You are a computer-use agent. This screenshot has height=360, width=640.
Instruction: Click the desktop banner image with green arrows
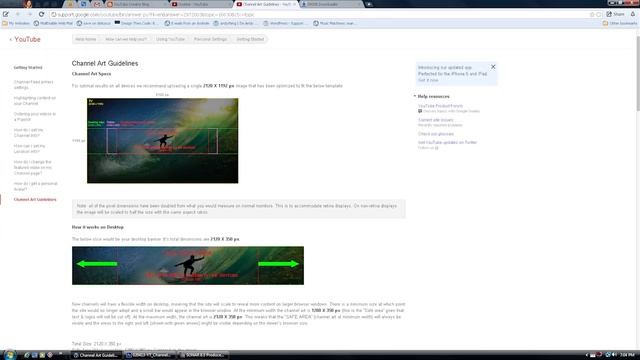[x=188, y=266]
